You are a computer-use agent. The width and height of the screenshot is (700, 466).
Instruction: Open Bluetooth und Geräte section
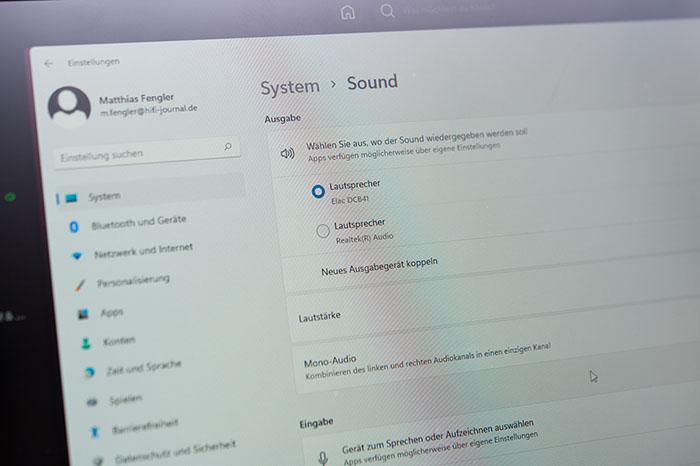click(139, 222)
